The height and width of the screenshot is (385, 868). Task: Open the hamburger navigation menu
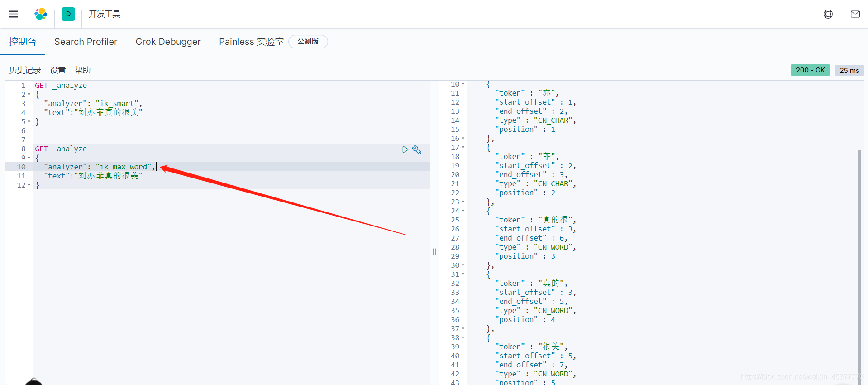pos(14,14)
